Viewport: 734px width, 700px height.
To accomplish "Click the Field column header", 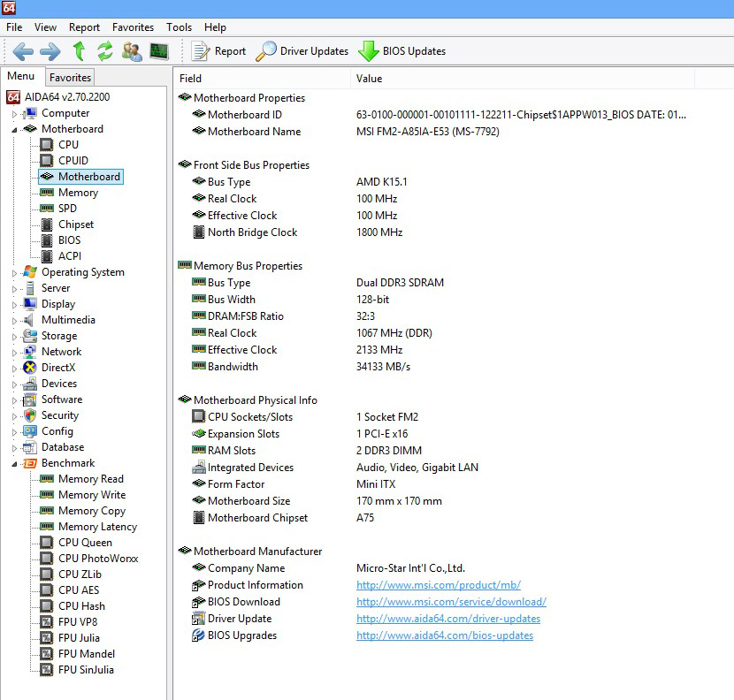I will click(x=262, y=78).
